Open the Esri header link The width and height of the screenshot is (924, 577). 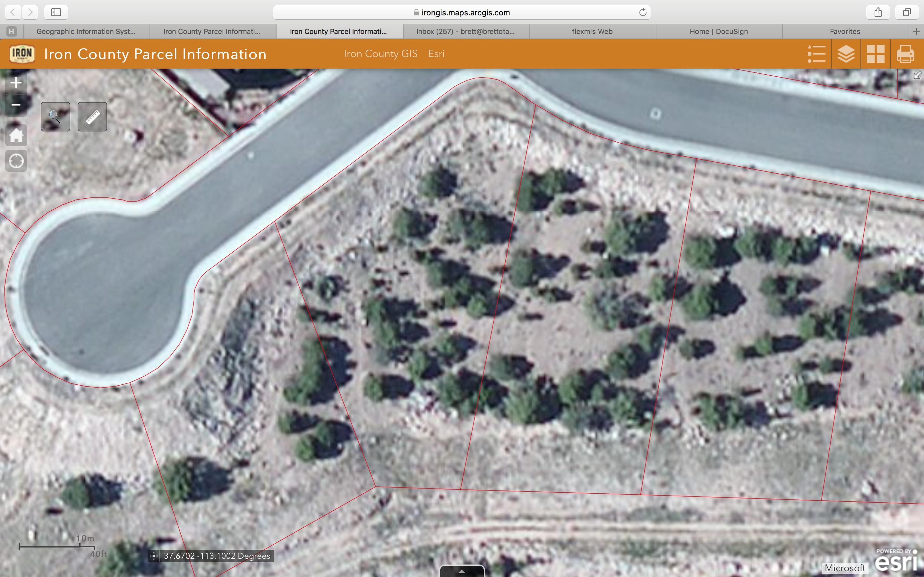tap(436, 54)
